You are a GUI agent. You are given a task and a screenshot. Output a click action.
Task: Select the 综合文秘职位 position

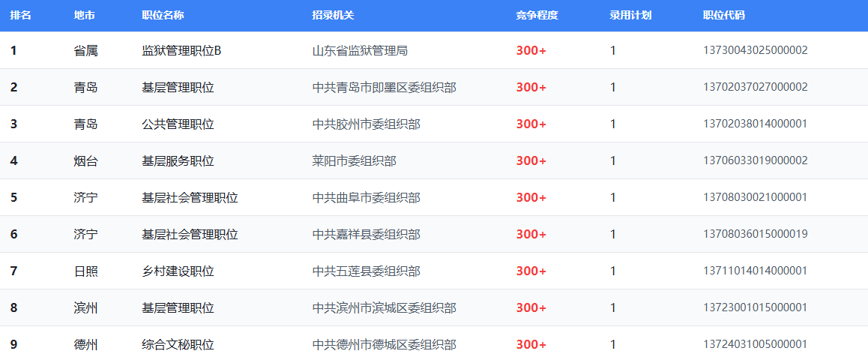(178, 345)
